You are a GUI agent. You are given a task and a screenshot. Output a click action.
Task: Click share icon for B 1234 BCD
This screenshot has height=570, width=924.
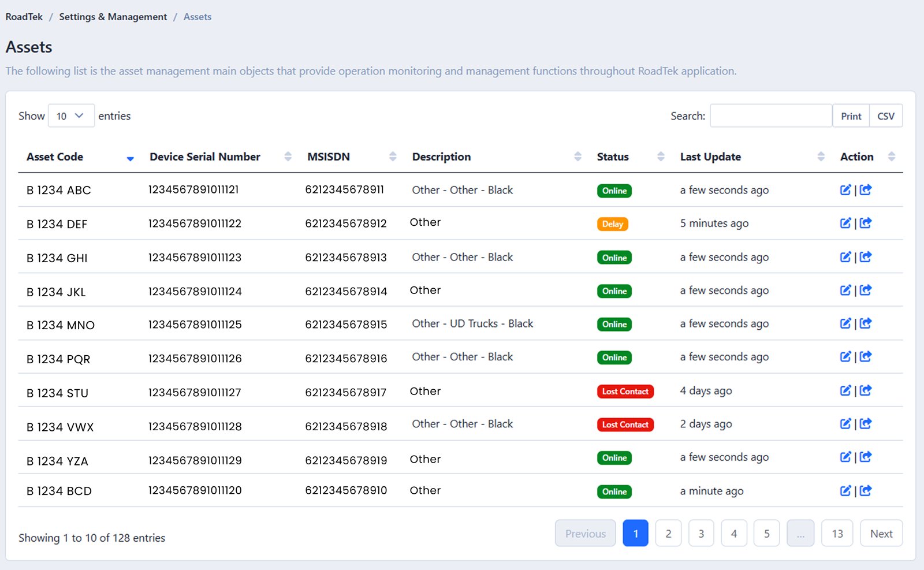[x=866, y=491]
